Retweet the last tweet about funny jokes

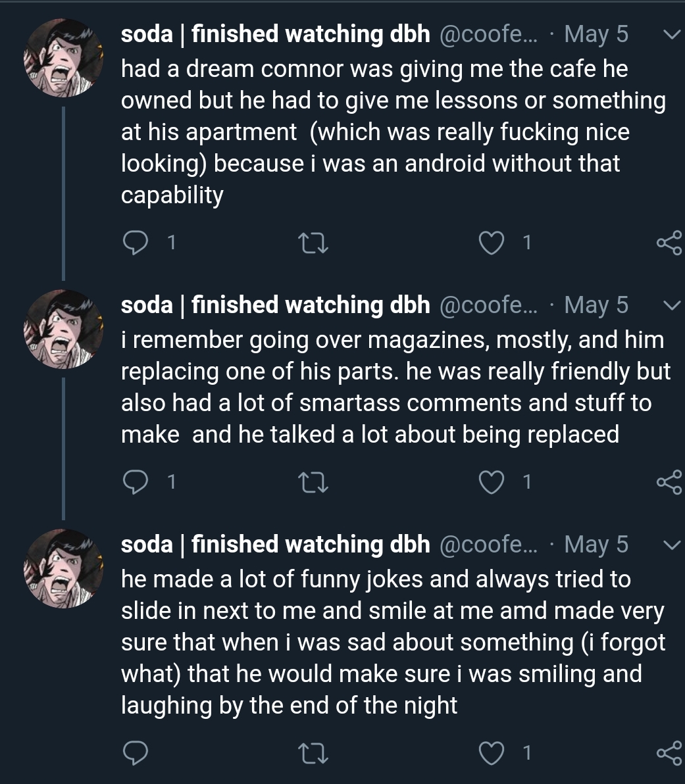313,752
